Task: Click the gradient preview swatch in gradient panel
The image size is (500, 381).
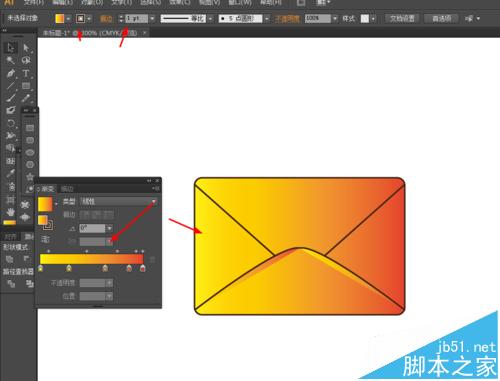Action: pyautogui.click(x=45, y=204)
